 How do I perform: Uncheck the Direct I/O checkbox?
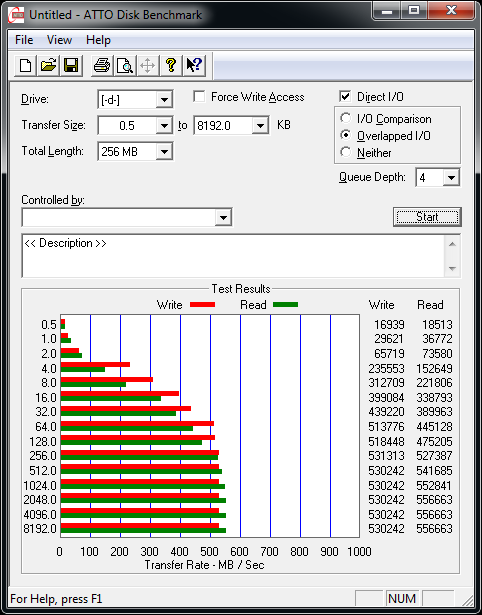pos(346,96)
